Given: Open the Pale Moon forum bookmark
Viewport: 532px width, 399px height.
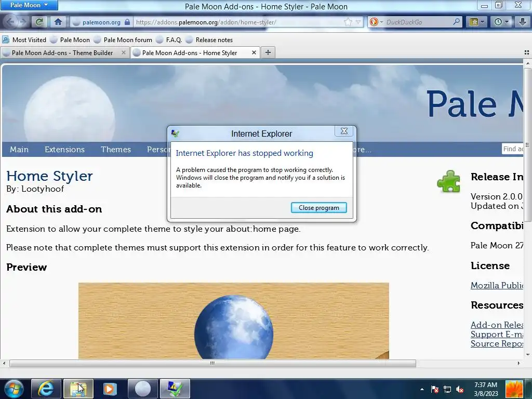Looking at the screenshot, I should pos(123,40).
